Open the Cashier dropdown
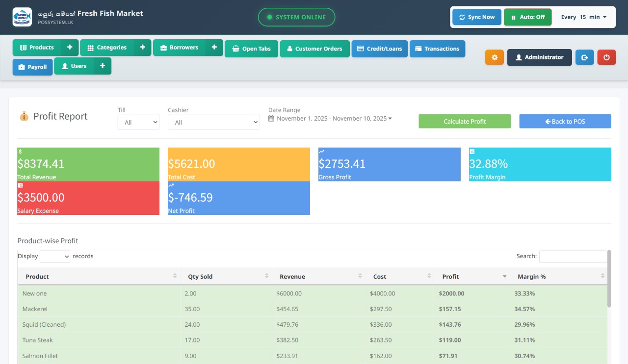Screen dimensions: 628x364 pos(213,122)
